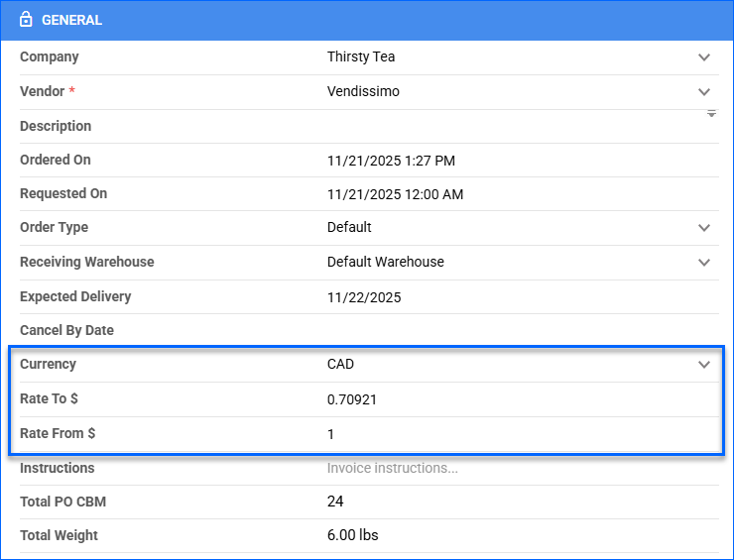Focus the empty Cancel By Date field

click(x=506, y=330)
